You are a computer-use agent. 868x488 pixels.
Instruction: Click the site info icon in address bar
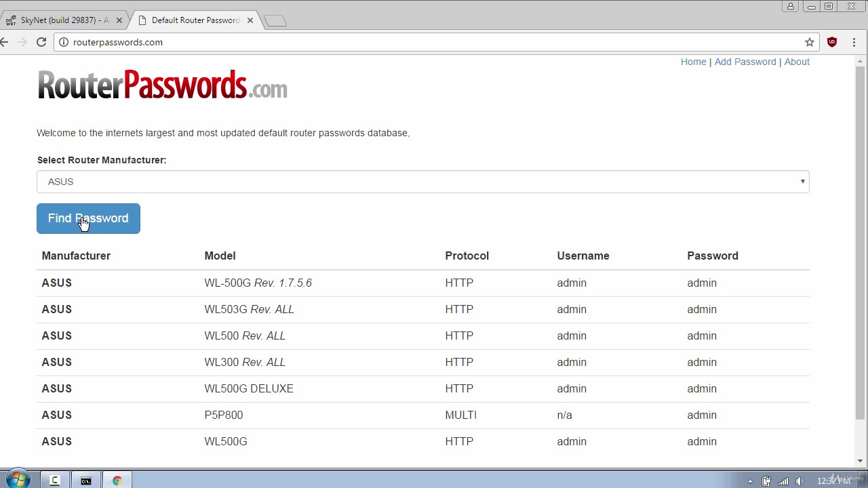[63, 42]
